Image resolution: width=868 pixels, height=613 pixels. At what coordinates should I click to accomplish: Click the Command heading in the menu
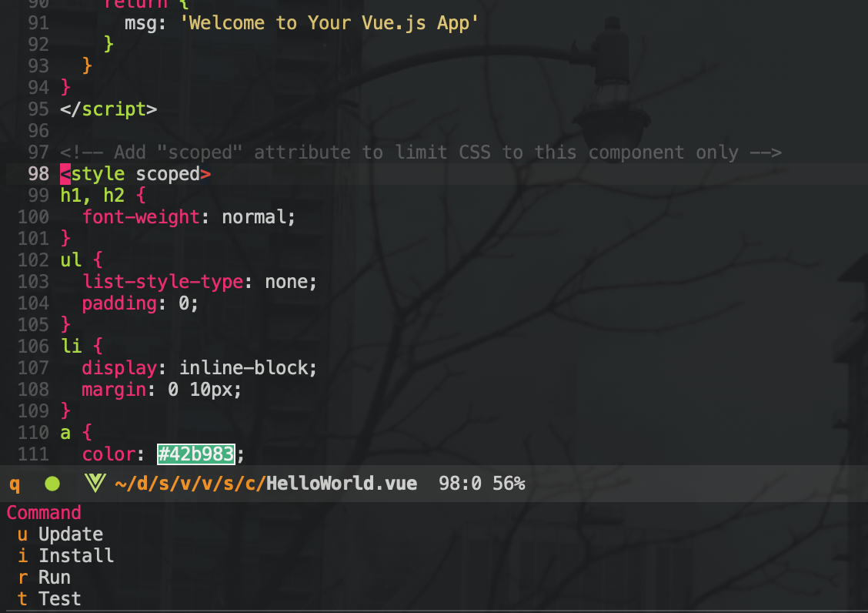coord(44,513)
